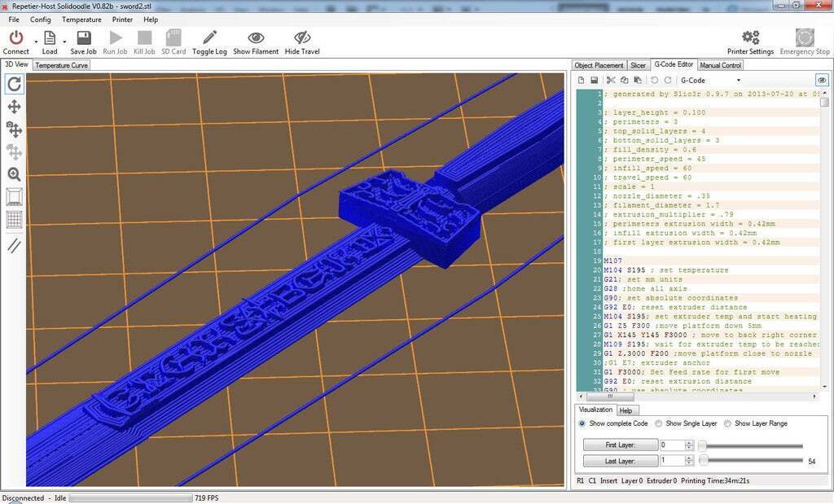Click Cut scissors icon in editor
834x504 pixels.
point(611,81)
